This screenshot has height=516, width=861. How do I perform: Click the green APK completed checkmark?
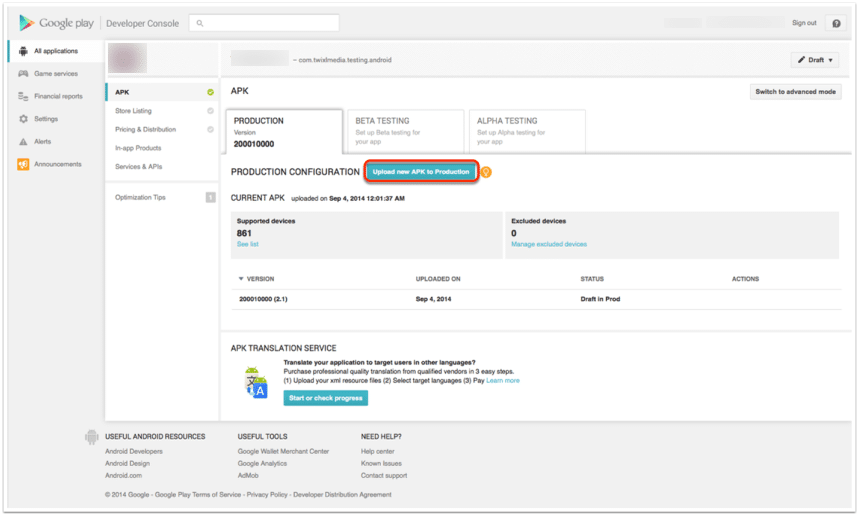(x=210, y=92)
